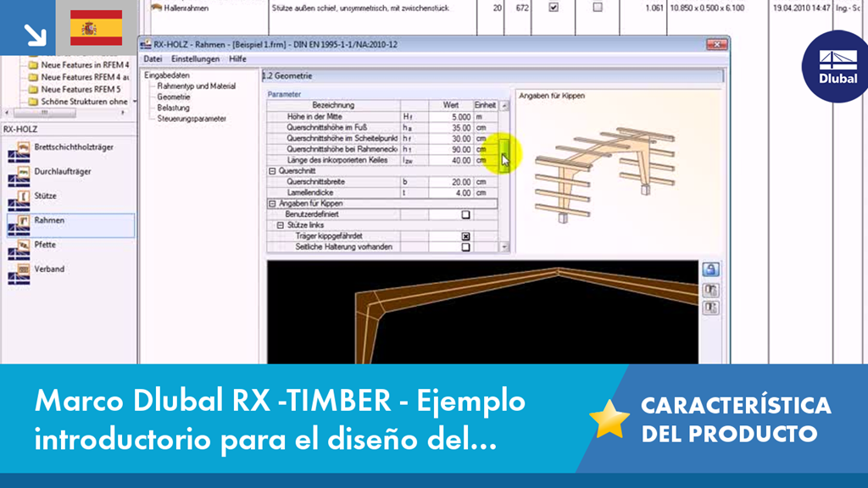Click right arrow of tree horizontal scrollbar
Viewport: 868px width, 488px height.
(123, 113)
